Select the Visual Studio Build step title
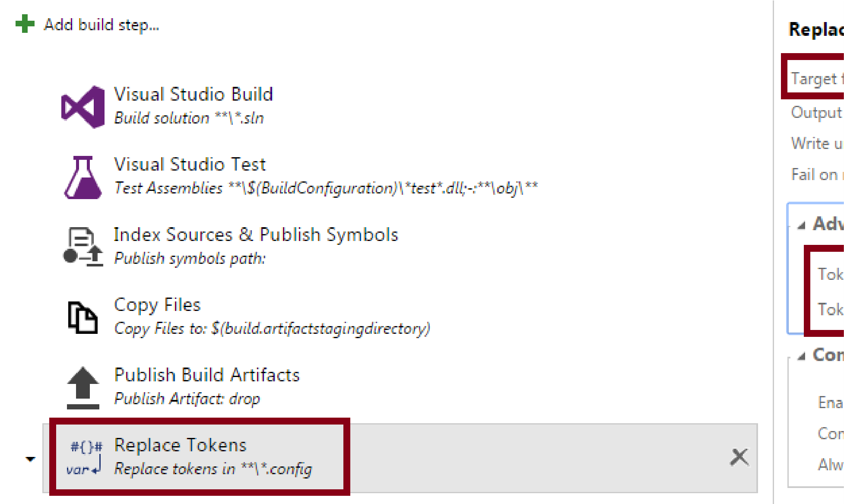The height and width of the screenshot is (504, 844). pos(193,94)
